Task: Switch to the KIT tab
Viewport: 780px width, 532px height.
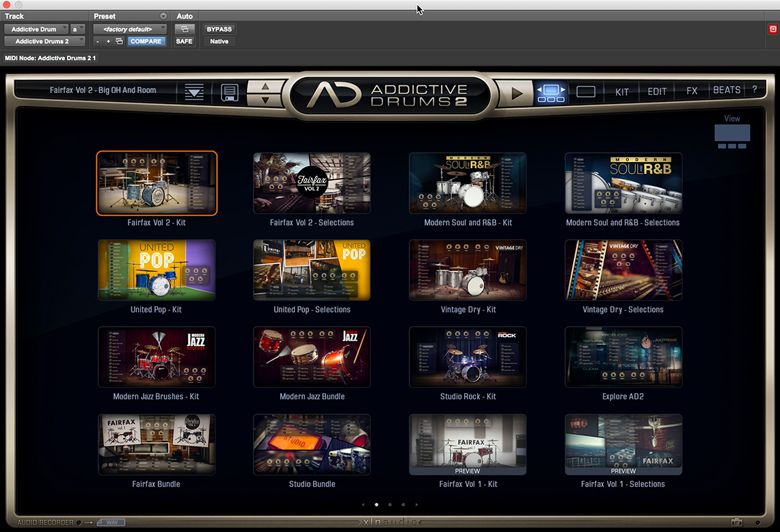Action: [622, 92]
